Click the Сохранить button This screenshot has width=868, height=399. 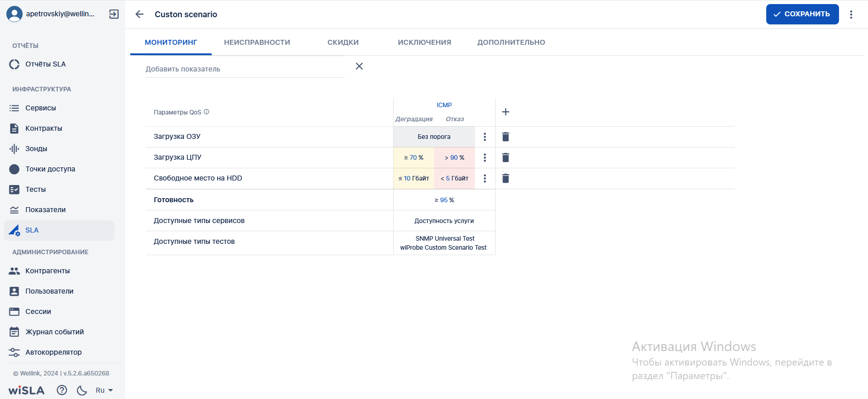802,14
